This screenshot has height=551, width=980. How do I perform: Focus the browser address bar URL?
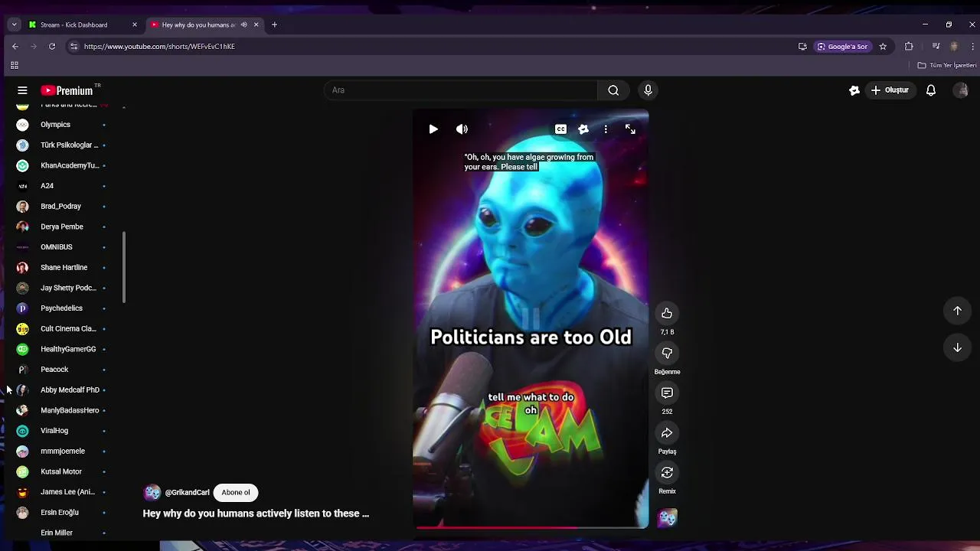[x=159, y=47]
